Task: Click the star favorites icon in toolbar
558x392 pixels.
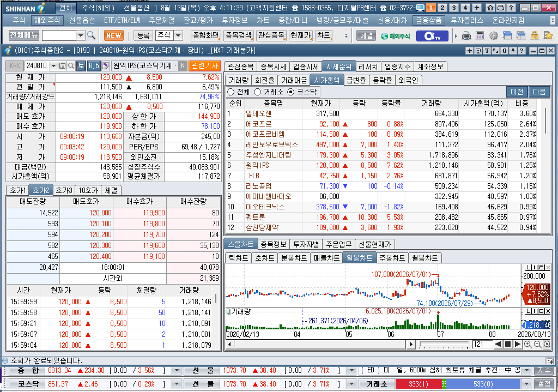Action: click(548, 35)
